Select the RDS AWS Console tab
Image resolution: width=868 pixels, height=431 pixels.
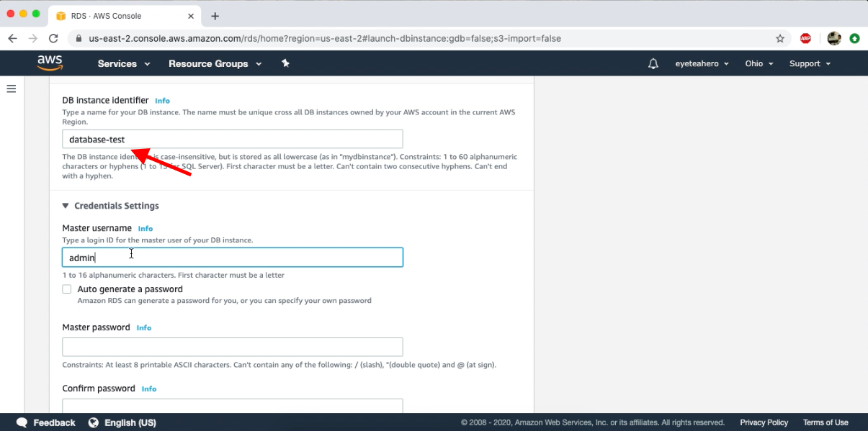pos(126,16)
